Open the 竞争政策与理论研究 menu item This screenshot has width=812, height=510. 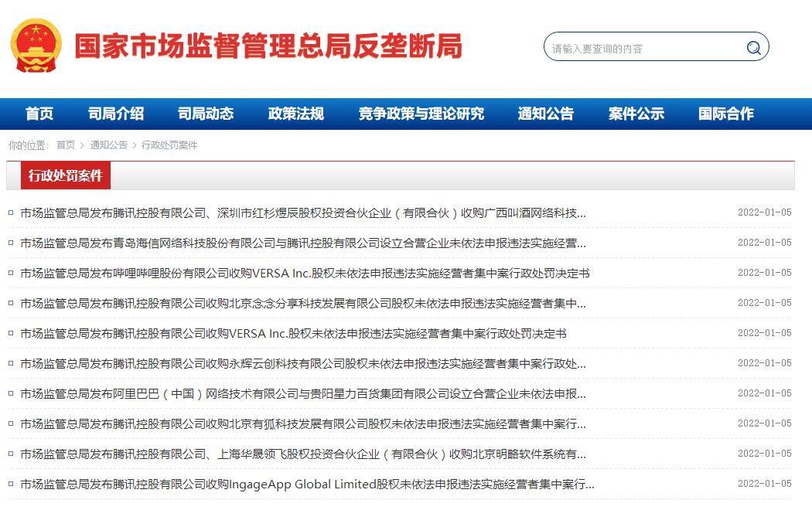point(421,114)
